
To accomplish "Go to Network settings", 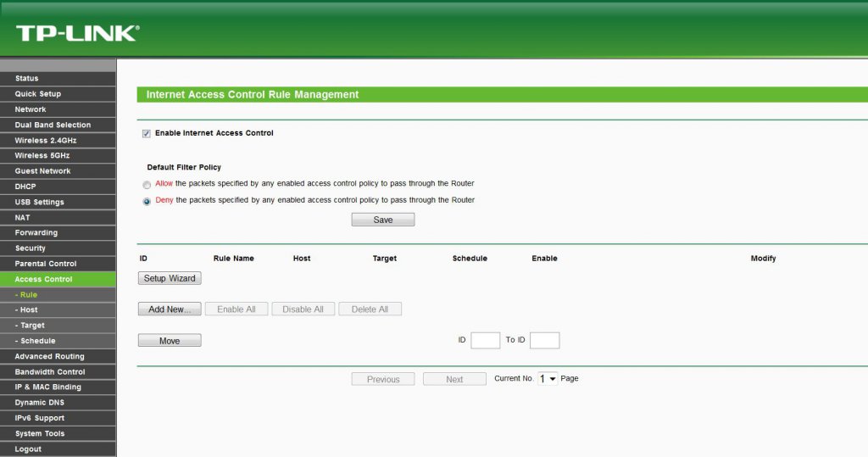I will [58, 109].
